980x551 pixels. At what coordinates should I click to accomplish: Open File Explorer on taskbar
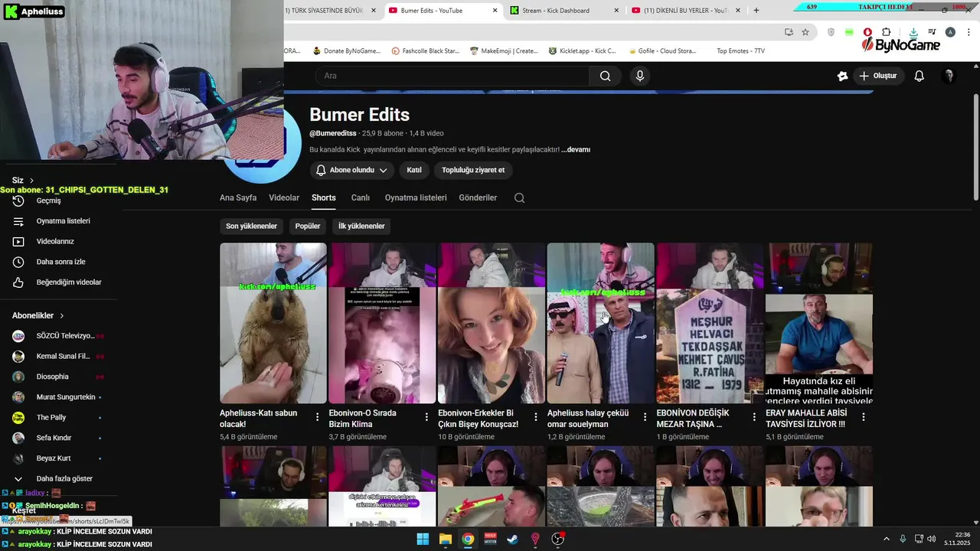click(446, 539)
